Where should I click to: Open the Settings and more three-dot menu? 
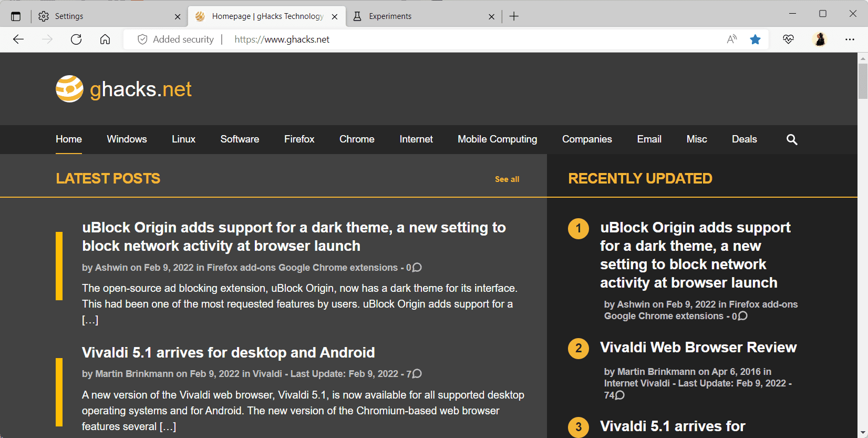[850, 39]
